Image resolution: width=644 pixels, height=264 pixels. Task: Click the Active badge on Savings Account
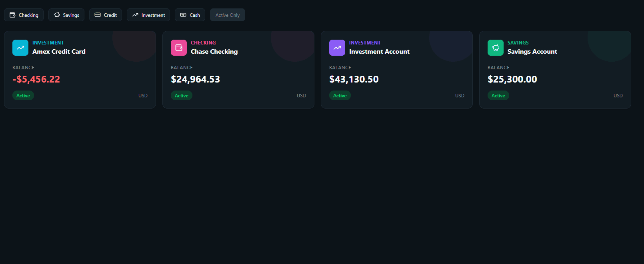pyautogui.click(x=498, y=95)
